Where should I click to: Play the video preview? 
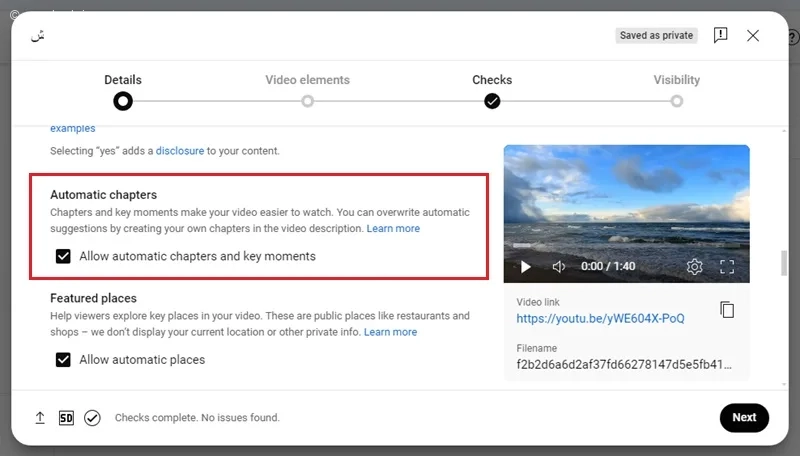pyautogui.click(x=525, y=266)
